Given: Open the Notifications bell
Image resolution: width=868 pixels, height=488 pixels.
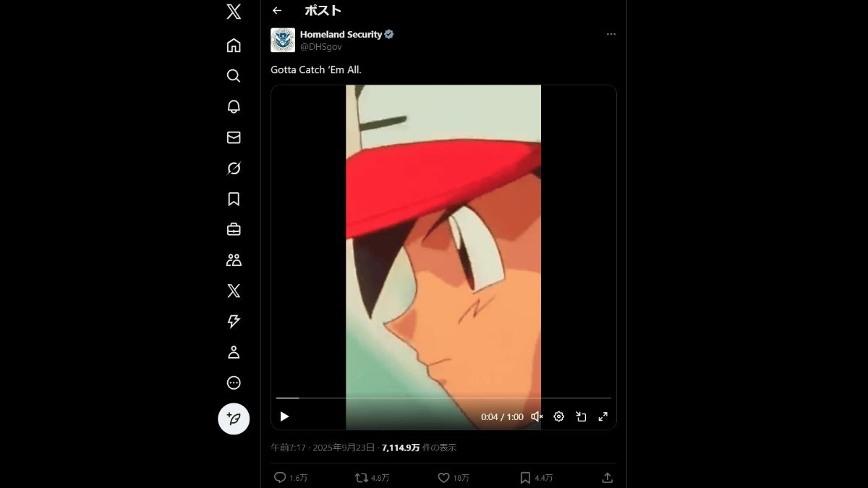Looking at the screenshot, I should pyautogui.click(x=234, y=107).
